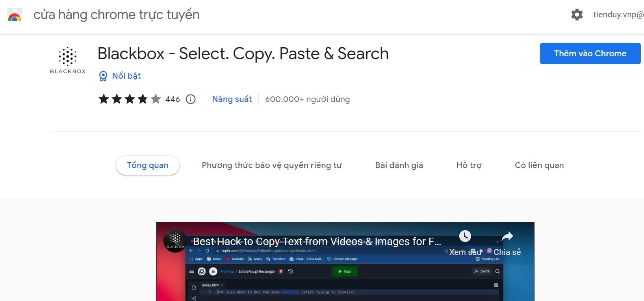Open the Năng suất category link
Image resolution: width=644 pixels, height=301 pixels.
(x=232, y=99)
